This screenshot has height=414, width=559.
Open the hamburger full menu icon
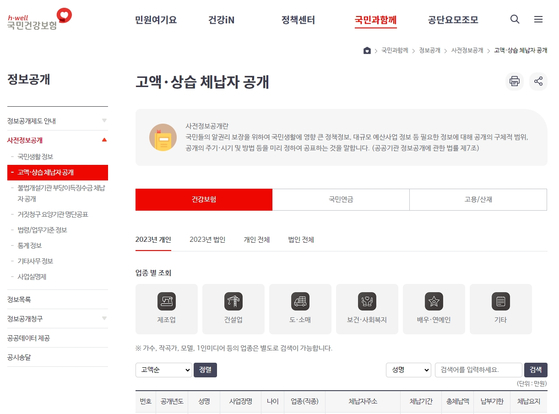[538, 19]
